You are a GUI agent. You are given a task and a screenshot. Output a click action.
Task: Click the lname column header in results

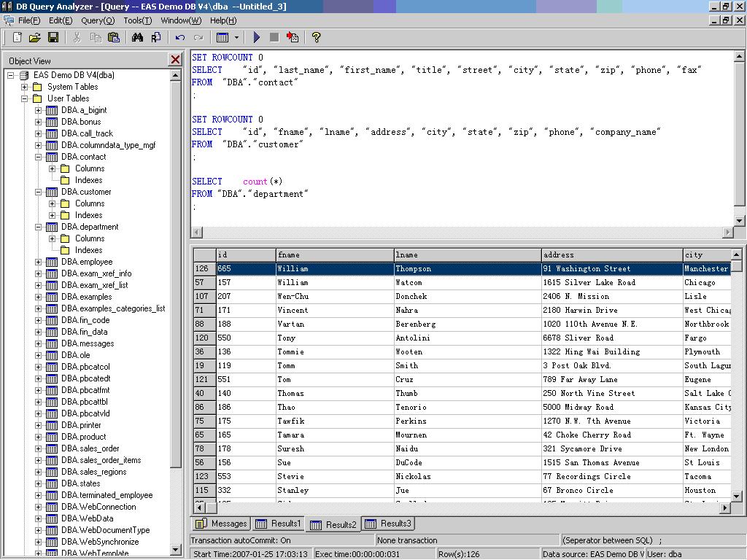pyautogui.click(x=468, y=254)
